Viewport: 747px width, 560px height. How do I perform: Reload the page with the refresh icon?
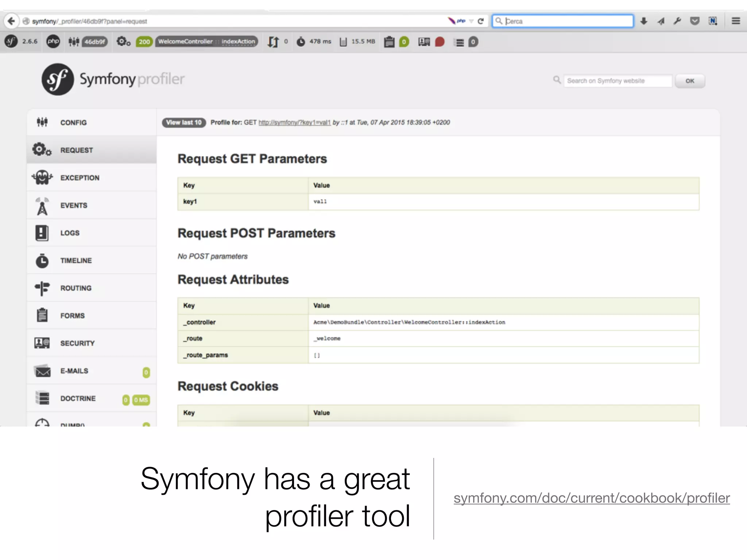481,21
